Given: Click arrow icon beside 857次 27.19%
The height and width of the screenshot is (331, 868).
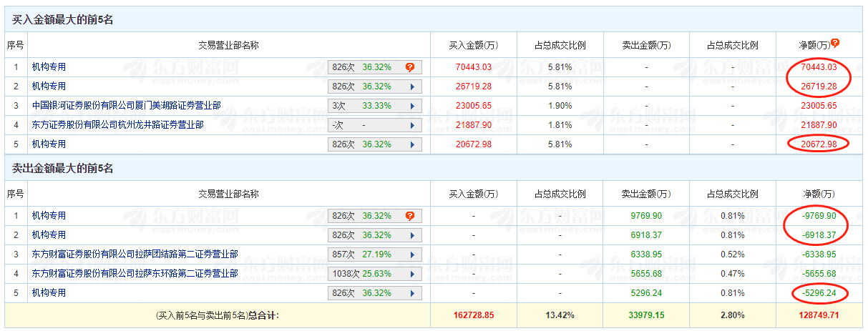Looking at the screenshot, I should point(411,255).
